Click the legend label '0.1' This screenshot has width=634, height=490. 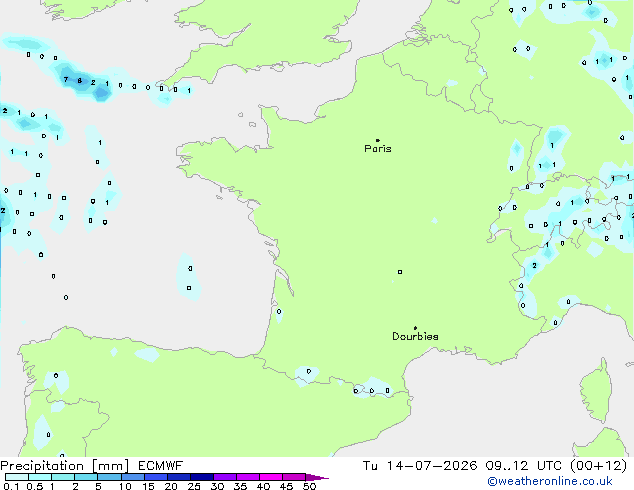[11, 486]
